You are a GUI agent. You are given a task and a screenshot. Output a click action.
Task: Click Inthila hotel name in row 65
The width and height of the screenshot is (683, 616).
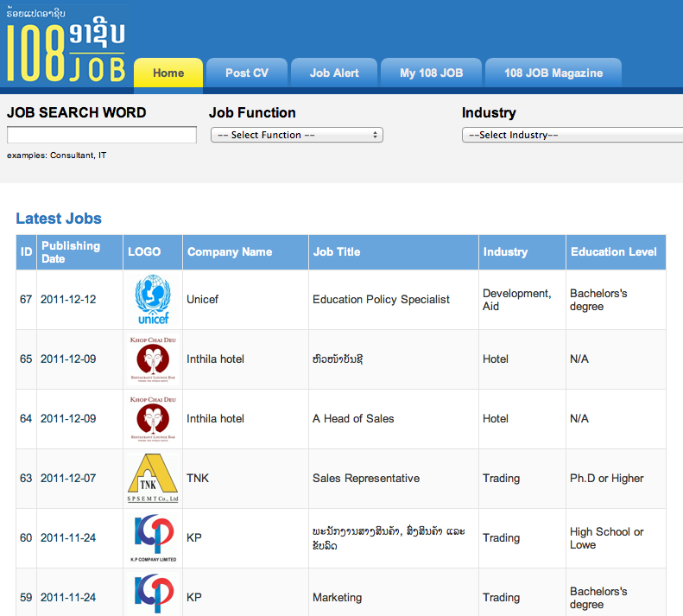pos(215,359)
